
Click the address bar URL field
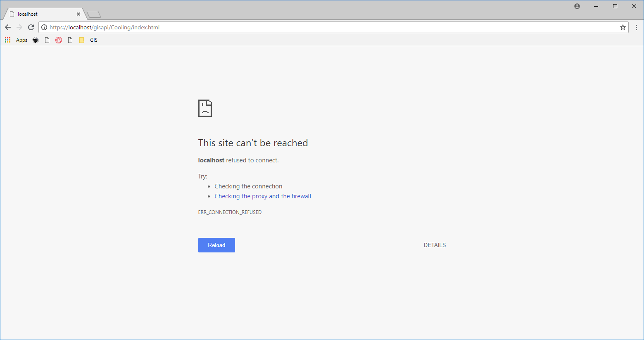pos(333,27)
